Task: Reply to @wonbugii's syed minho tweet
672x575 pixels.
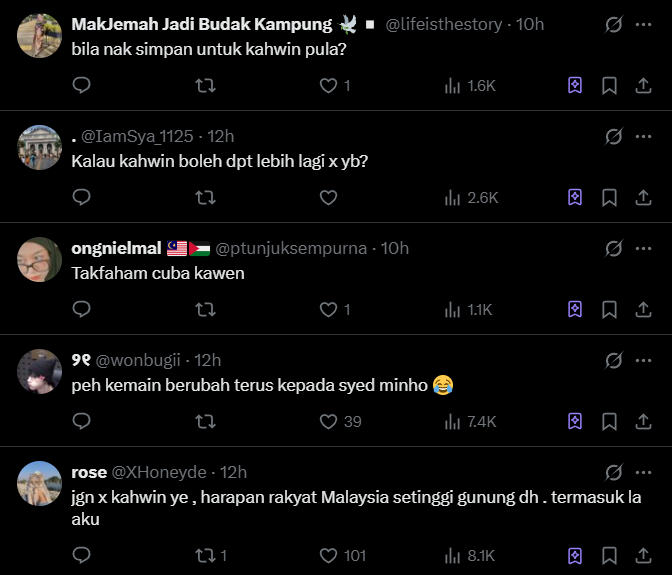Action: [x=82, y=422]
